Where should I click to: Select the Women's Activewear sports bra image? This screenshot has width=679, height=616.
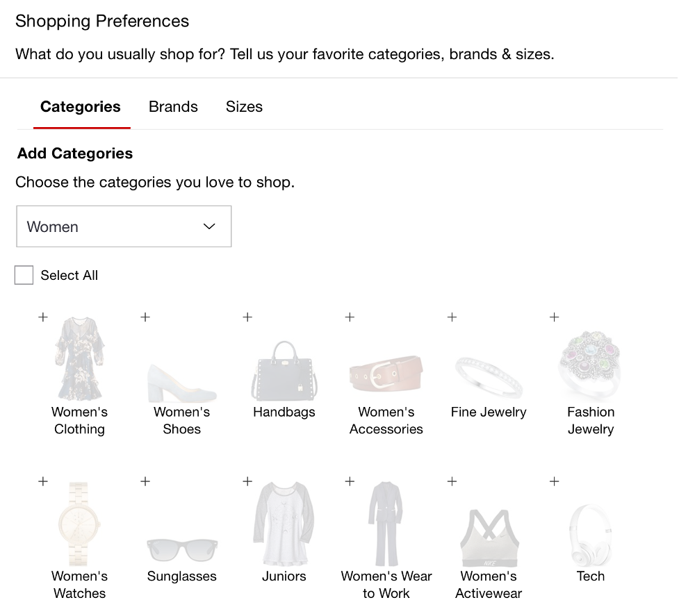pos(489,538)
